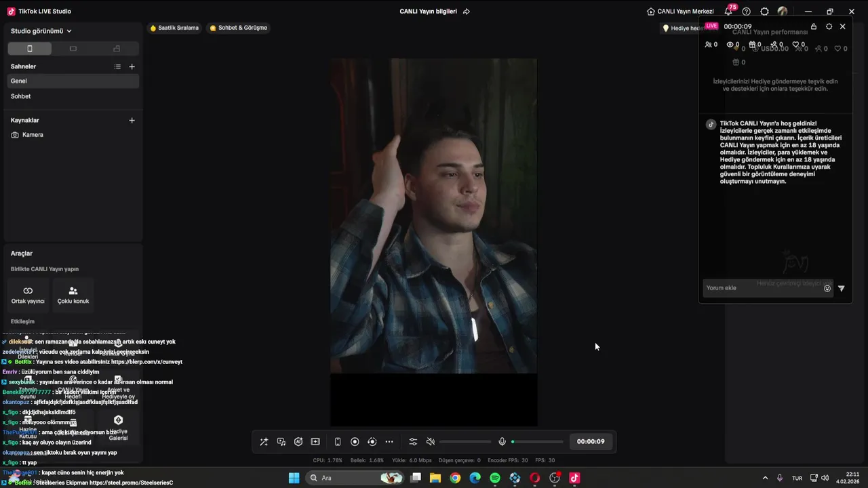Open Spotify from the taskbar
Viewport: 868px width, 488px height.
pyautogui.click(x=495, y=478)
